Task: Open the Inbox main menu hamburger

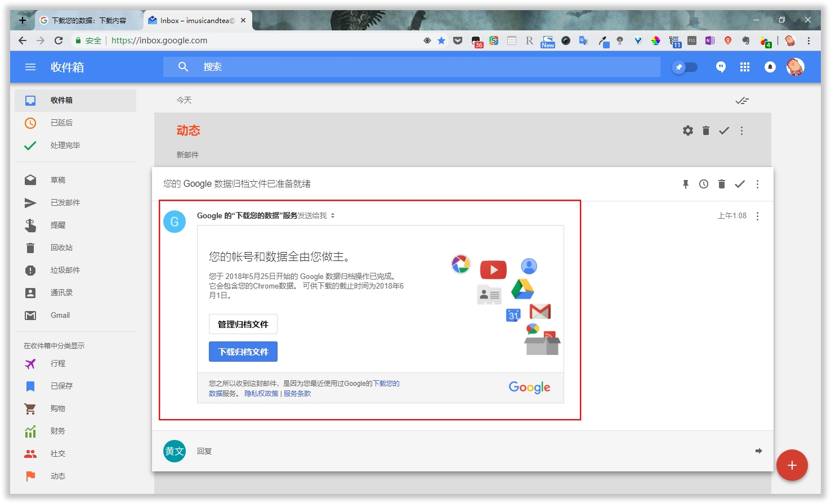Action: (30, 67)
